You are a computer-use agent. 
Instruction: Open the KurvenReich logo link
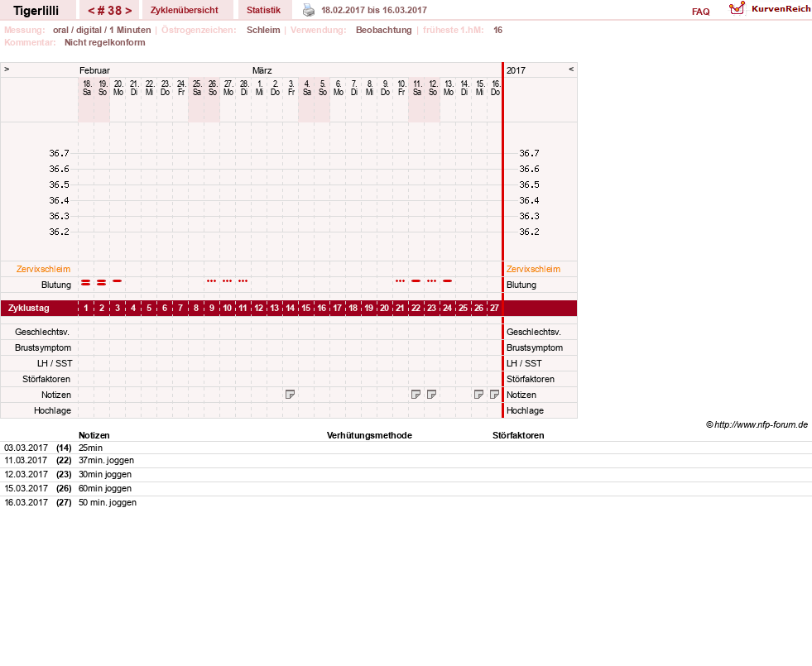pyautogui.click(x=770, y=9)
